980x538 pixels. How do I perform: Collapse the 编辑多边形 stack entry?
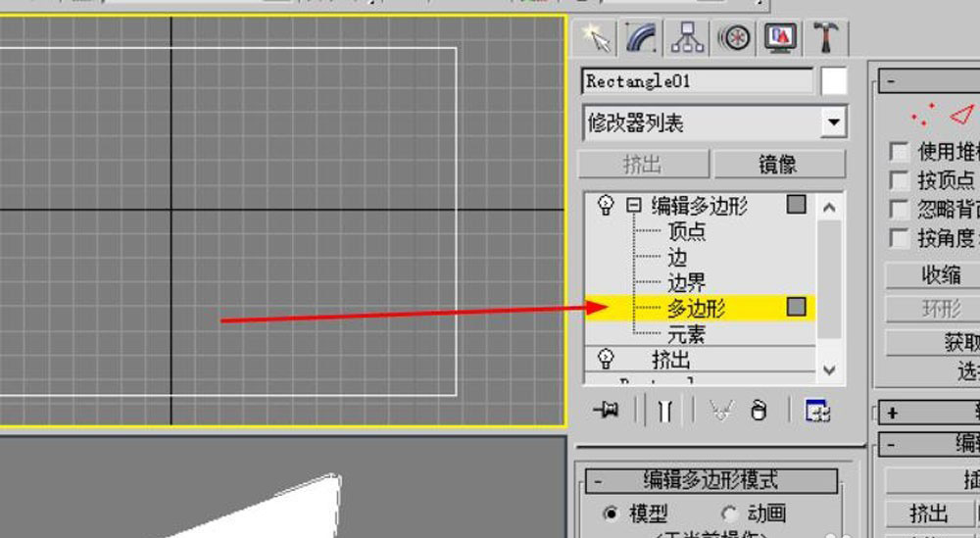[x=634, y=205]
